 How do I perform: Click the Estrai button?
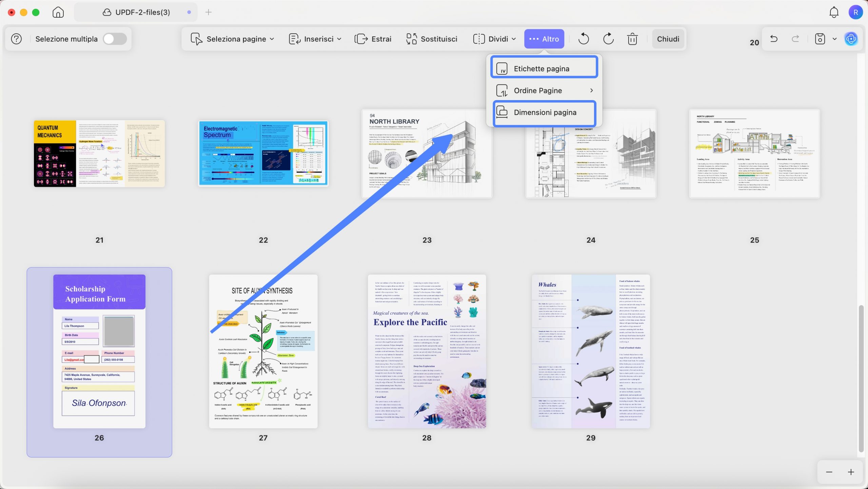[x=373, y=39]
